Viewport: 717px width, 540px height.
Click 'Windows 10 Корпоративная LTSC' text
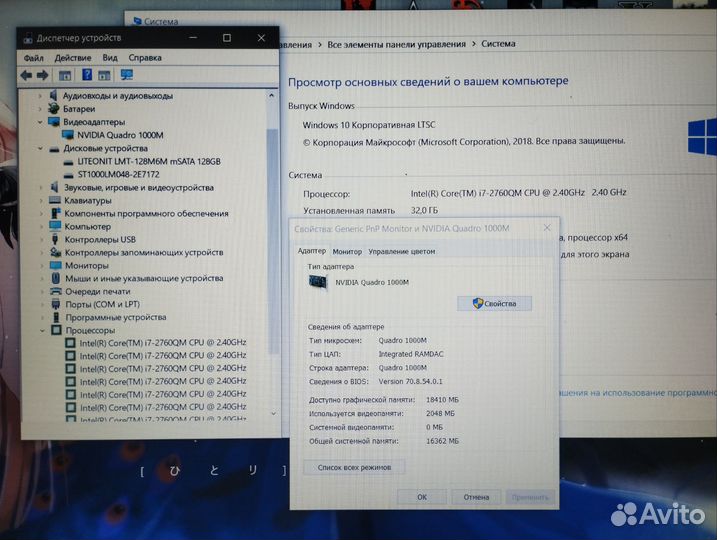coord(369,125)
